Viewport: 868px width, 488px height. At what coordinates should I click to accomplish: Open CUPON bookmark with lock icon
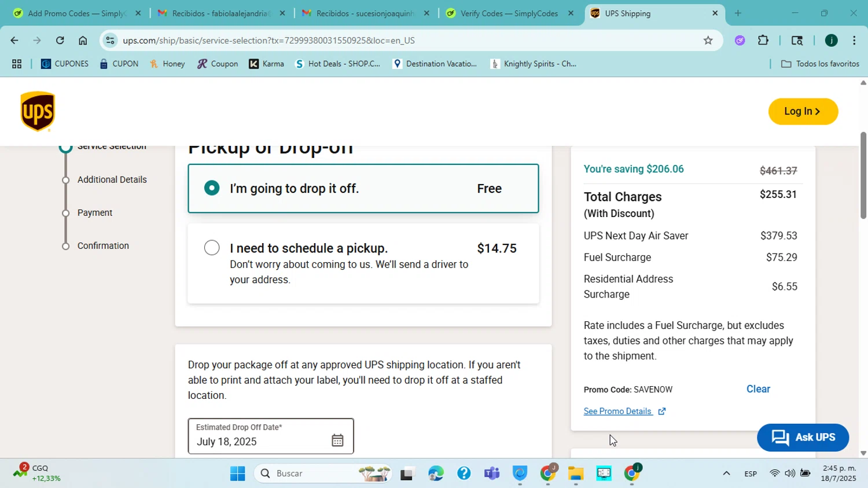pos(119,64)
